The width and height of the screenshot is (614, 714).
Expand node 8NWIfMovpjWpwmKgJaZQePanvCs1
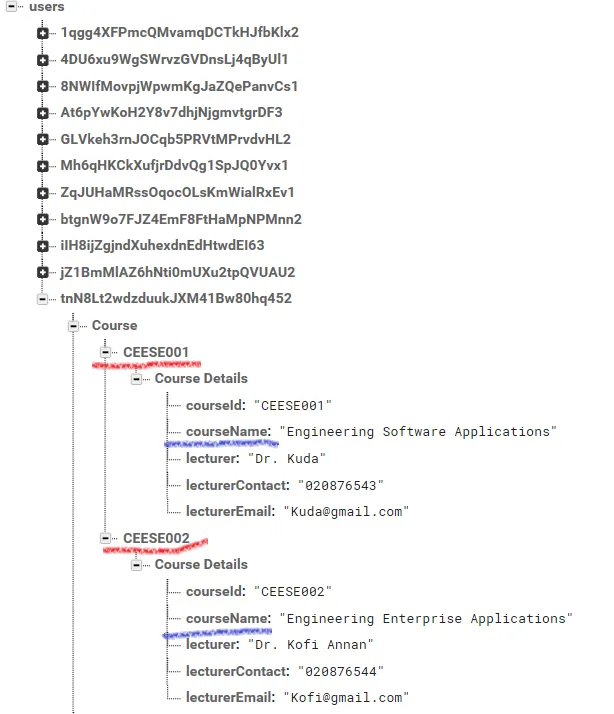coord(43,87)
